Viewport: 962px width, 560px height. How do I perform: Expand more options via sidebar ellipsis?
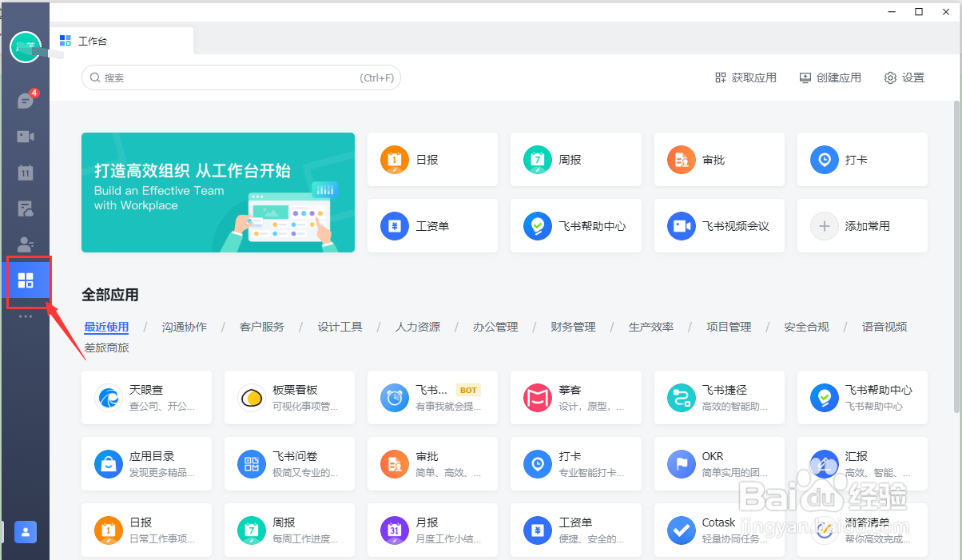pos(25,316)
